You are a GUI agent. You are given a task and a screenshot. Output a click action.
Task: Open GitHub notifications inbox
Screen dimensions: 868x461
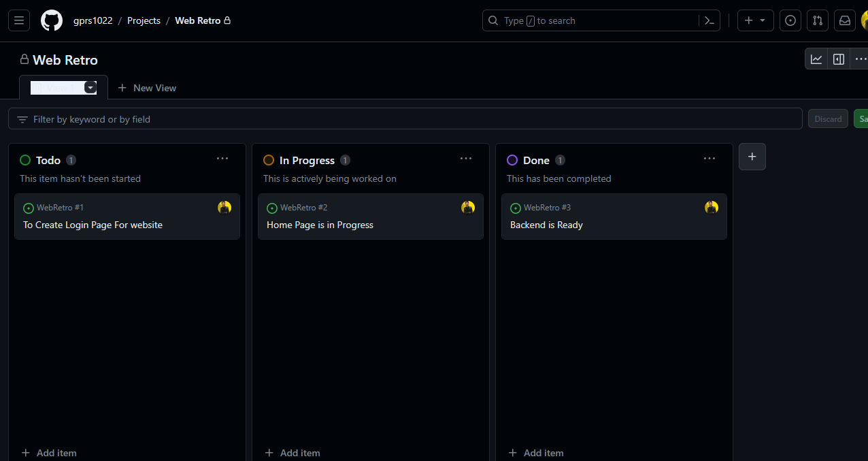844,20
